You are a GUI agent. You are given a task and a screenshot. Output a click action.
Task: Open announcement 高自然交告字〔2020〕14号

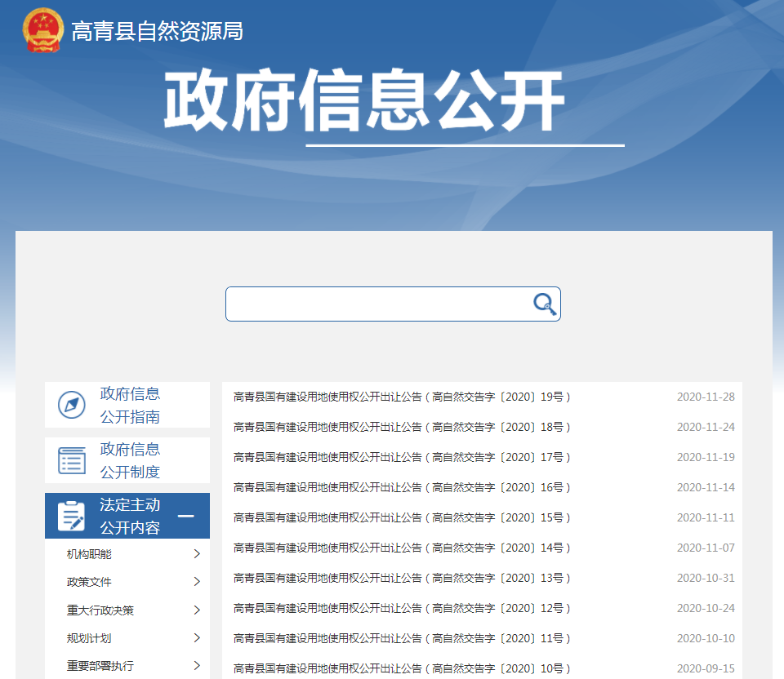coord(402,548)
